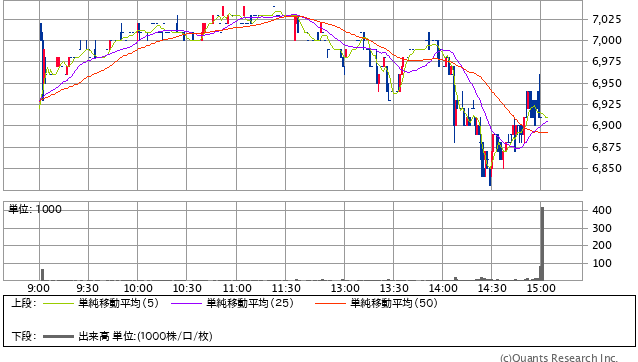Click the 400 volume axis label
638x362 pixels.
[602, 210]
